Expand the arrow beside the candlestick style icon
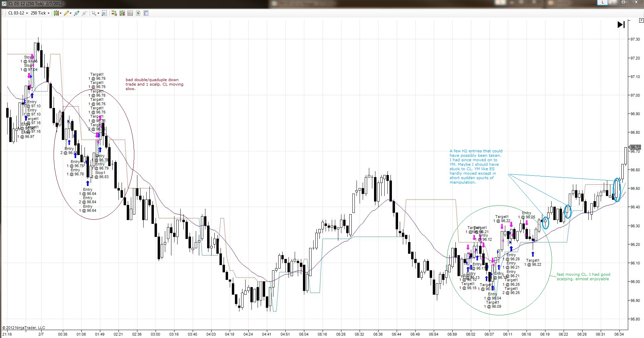644x338 pixels. click(61, 13)
